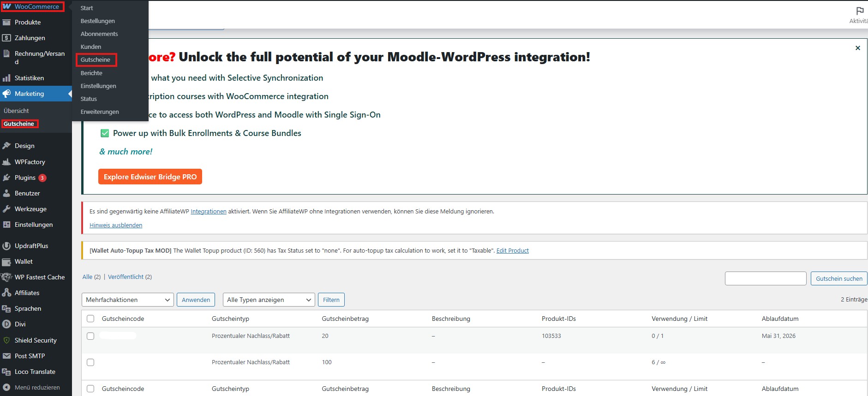
Task: Click the Explore Edwiser Bridge PRO button
Action: pos(150,177)
